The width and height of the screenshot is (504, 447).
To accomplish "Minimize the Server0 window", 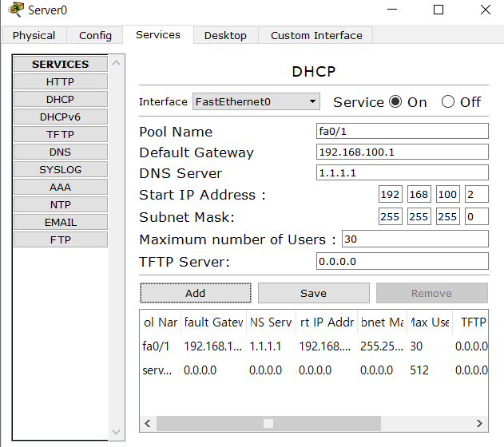I will click(x=392, y=10).
